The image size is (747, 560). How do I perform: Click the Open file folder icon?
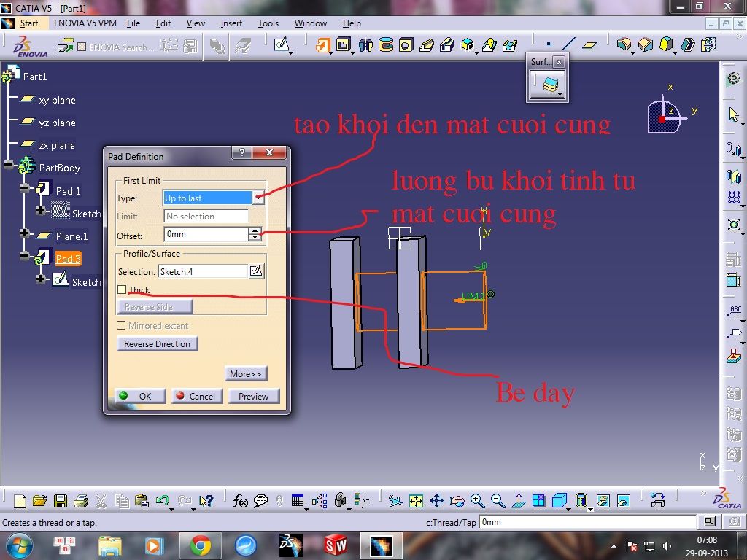pos(40,501)
